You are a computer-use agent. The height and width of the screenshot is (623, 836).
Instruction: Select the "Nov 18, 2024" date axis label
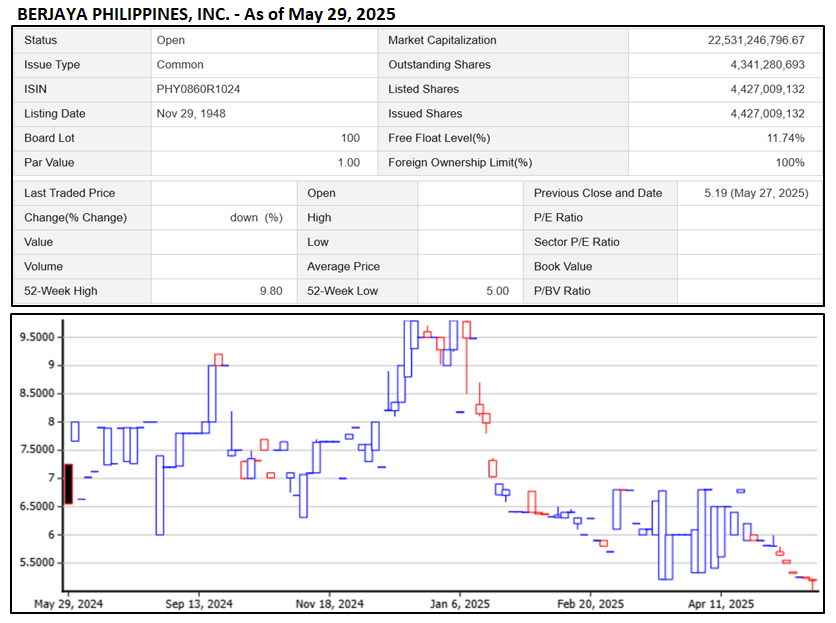pos(329,604)
